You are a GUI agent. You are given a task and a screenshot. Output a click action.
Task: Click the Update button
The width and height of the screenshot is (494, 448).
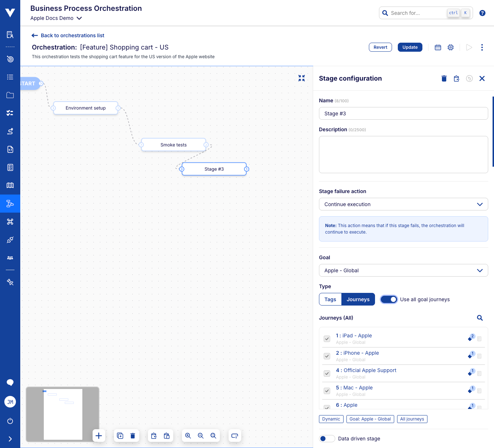tap(410, 47)
